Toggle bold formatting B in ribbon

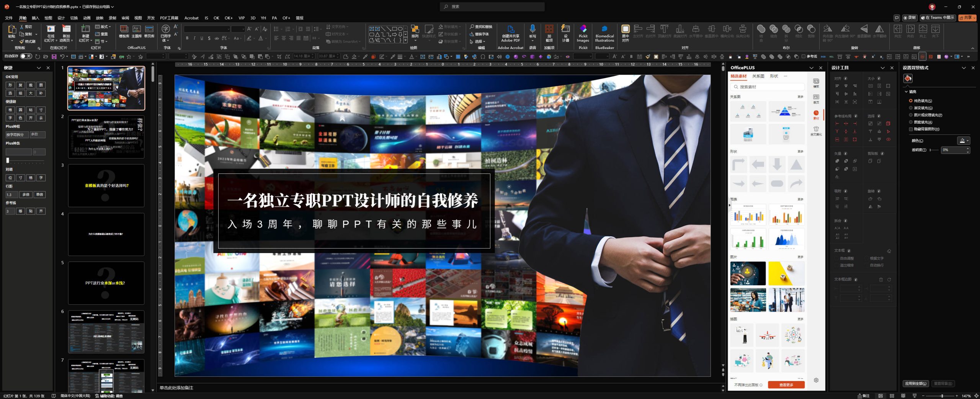click(x=187, y=38)
